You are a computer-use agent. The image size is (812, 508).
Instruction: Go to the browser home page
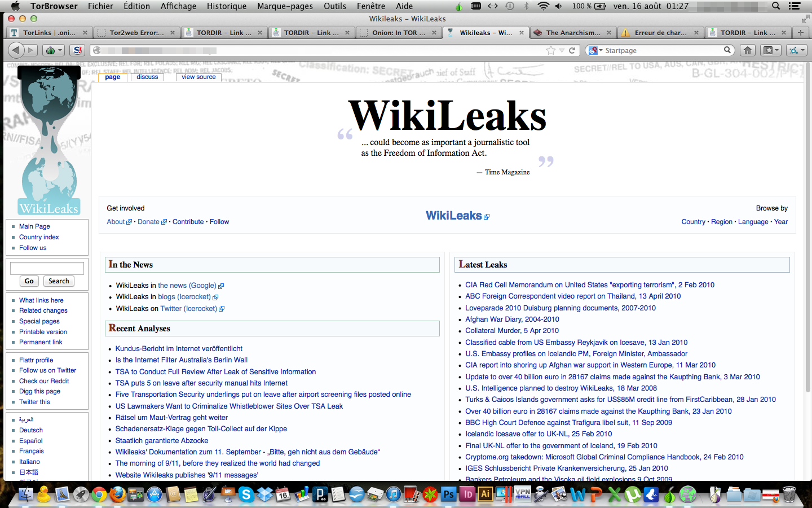coord(748,50)
